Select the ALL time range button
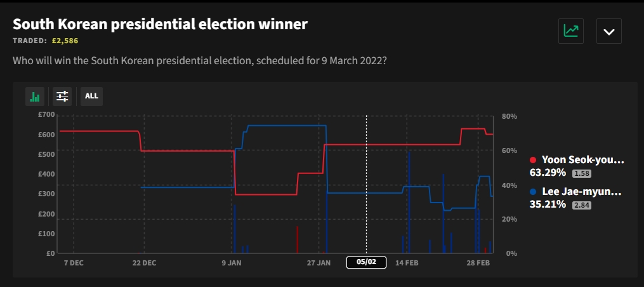Viewport: 644px width, 287px height. [x=91, y=97]
